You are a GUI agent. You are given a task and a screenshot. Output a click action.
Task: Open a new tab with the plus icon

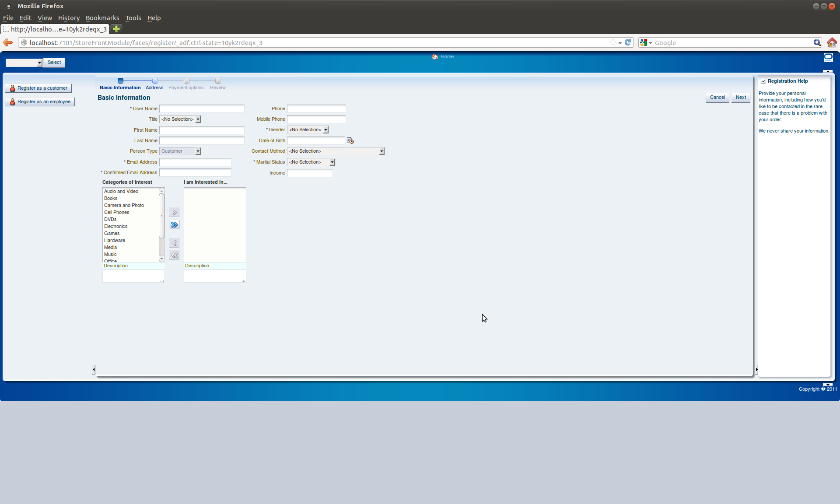coord(116,29)
